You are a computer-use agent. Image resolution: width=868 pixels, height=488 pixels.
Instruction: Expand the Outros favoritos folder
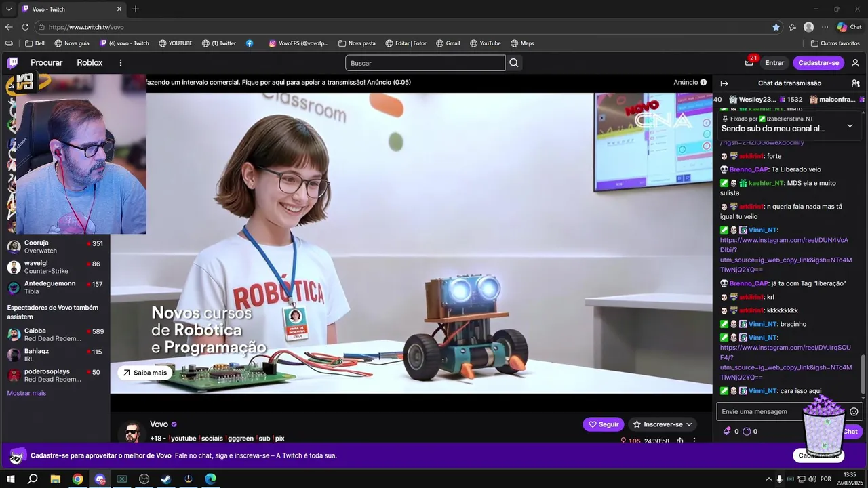[x=835, y=43]
